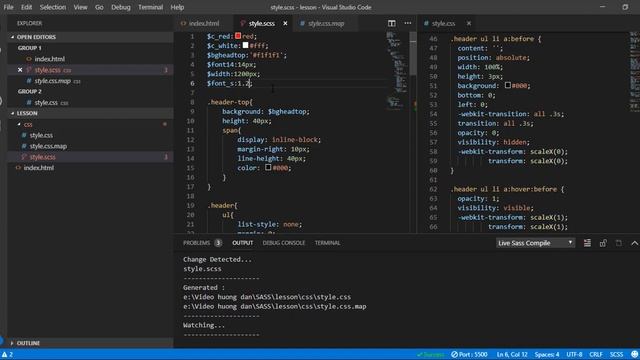Switch to the style.css.map editor tab
Image resolution: width=640 pixels, height=360 pixels.
(x=325, y=24)
